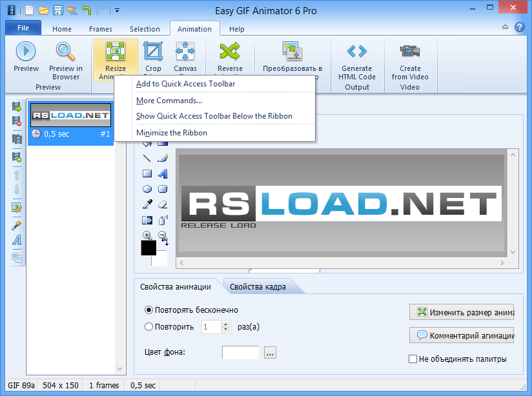Click the repeat count number field
Viewport: 532px width, 396px height.
(x=211, y=327)
